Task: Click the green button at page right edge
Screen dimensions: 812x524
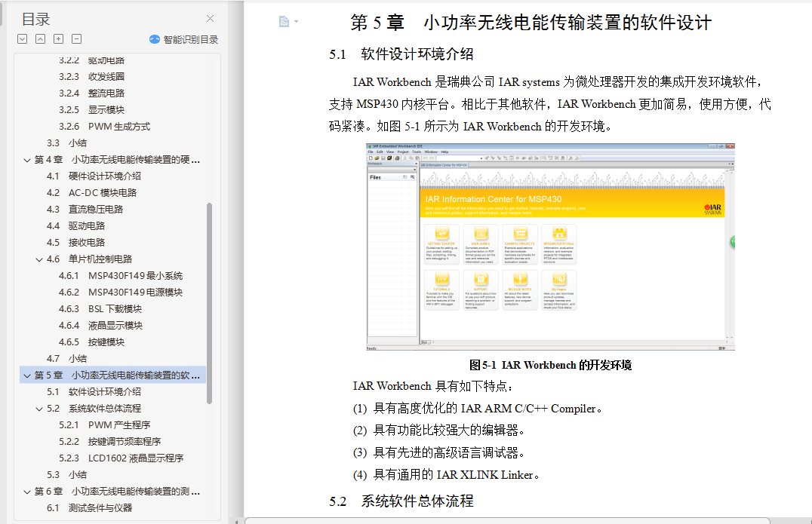Action: (733, 241)
